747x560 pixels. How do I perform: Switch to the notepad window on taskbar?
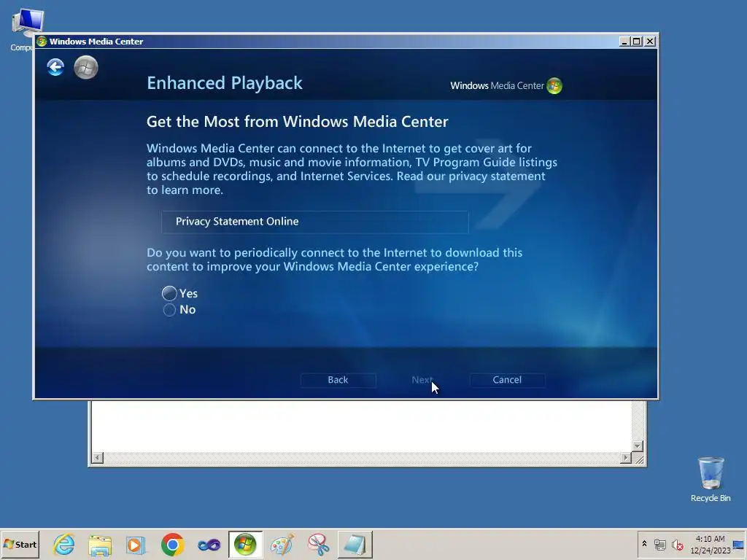pos(355,544)
